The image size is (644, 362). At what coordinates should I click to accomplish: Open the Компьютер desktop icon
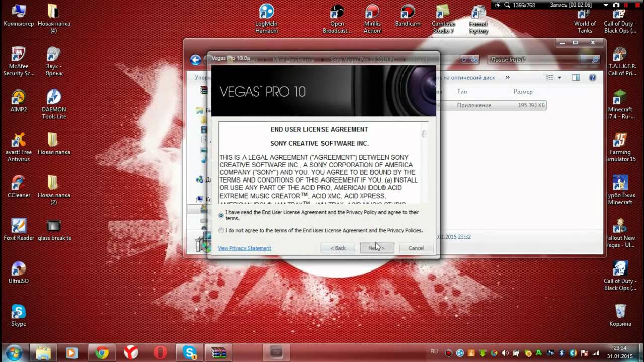click(x=19, y=16)
